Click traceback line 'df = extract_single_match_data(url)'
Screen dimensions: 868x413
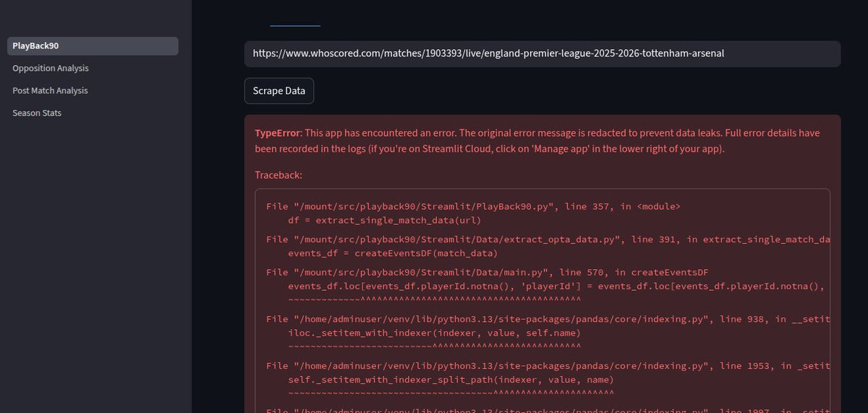tap(384, 220)
